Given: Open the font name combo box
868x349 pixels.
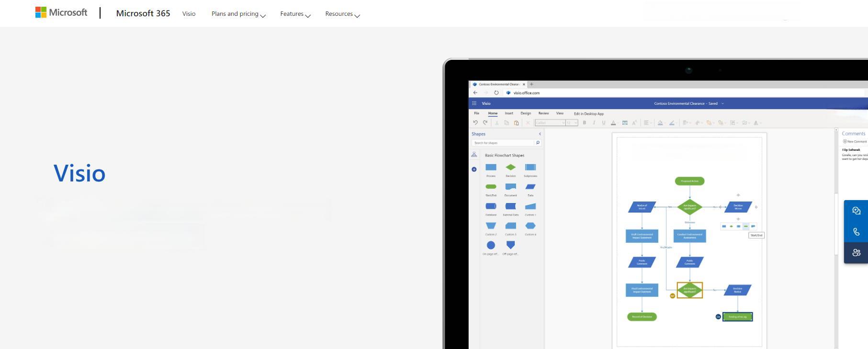Looking at the screenshot, I should pos(550,123).
